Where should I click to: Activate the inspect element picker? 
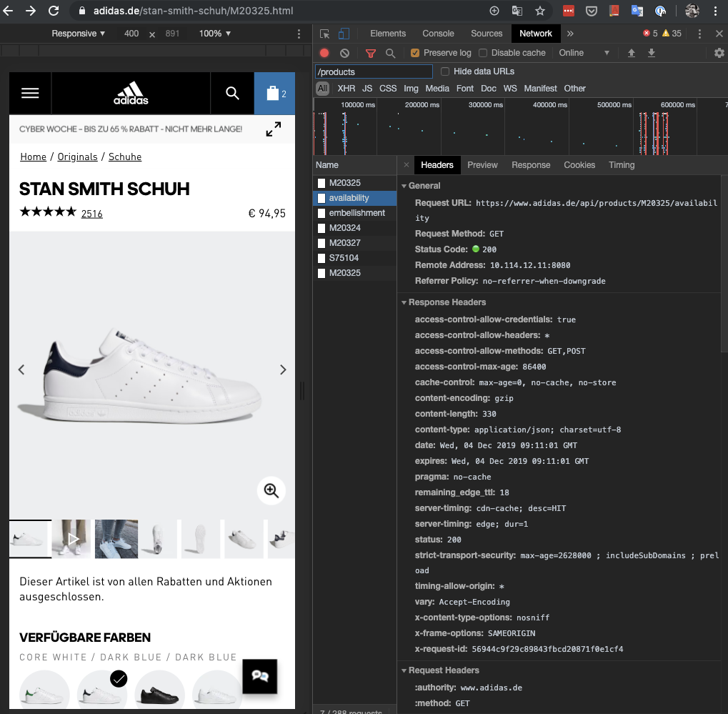(324, 34)
